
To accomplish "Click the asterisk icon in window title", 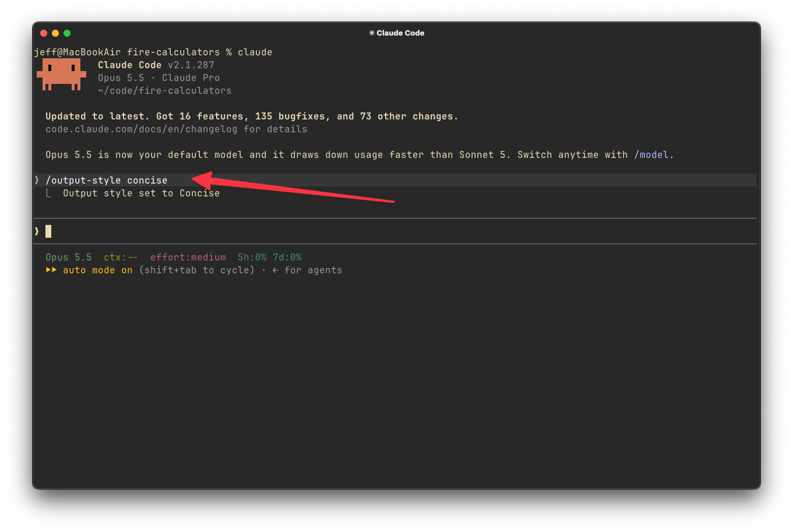I will [372, 33].
